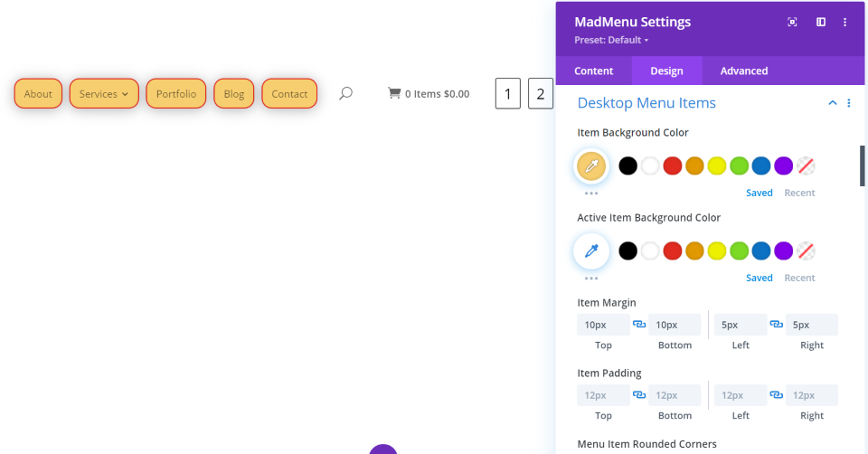Screen dimensions: 868x454
Task: Pick green swatch for Item Background Color
Action: (739, 166)
